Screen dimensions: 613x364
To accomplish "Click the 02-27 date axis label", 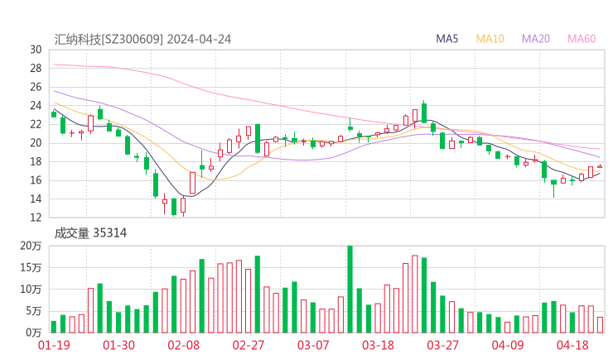I will click(x=249, y=345).
